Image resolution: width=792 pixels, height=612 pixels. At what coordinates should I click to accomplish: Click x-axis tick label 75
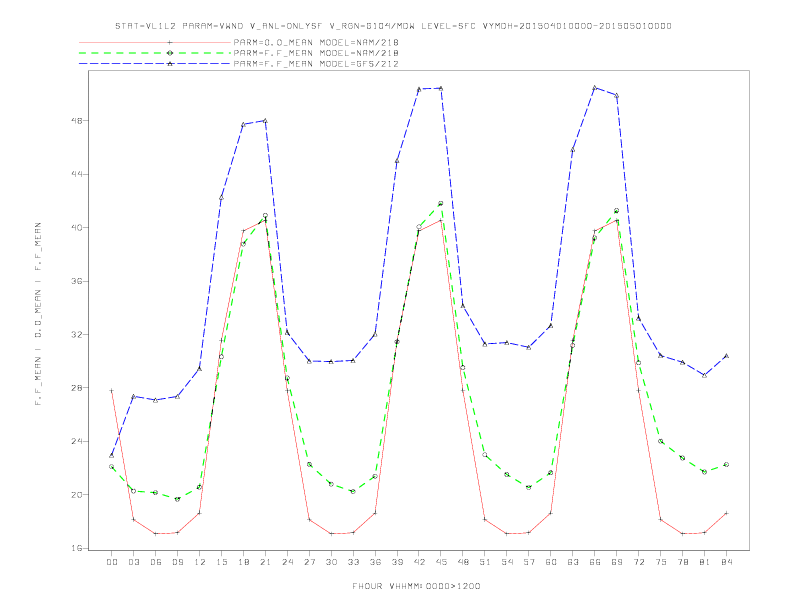pyautogui.click(x=661, y=562)
